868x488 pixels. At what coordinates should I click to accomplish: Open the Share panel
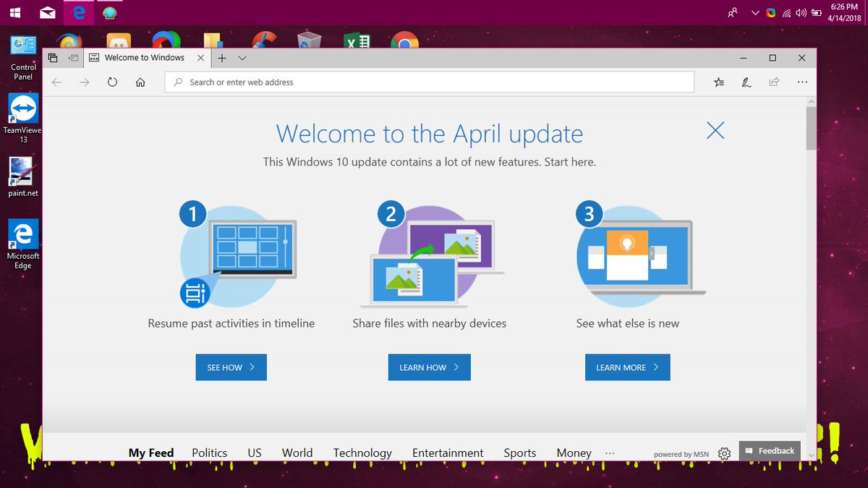774,82
